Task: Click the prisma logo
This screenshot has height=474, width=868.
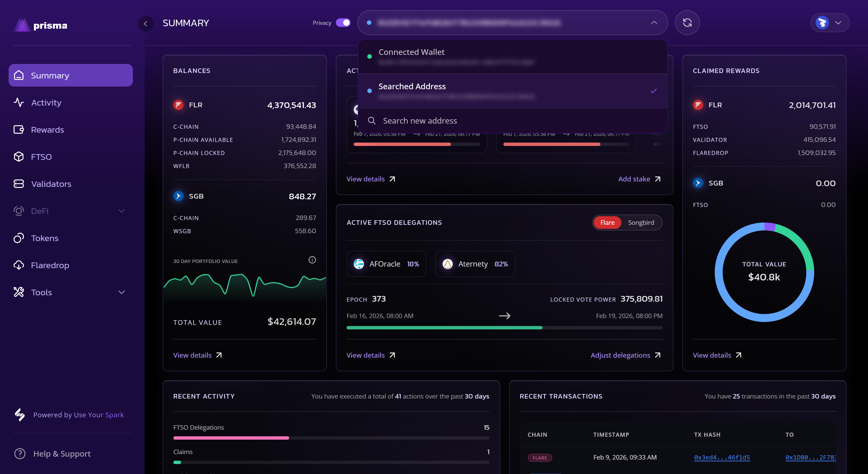Action: (x=41, y=25)
